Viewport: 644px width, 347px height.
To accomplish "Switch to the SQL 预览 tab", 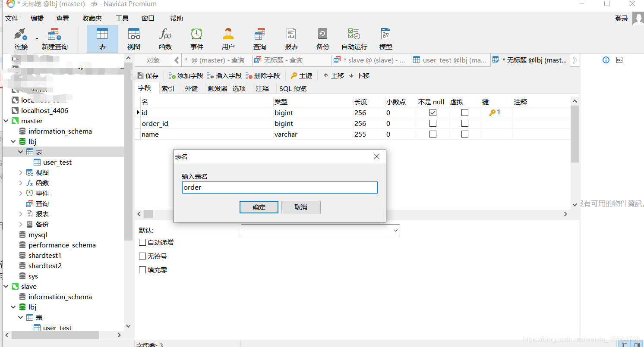I will coord(293,88).
